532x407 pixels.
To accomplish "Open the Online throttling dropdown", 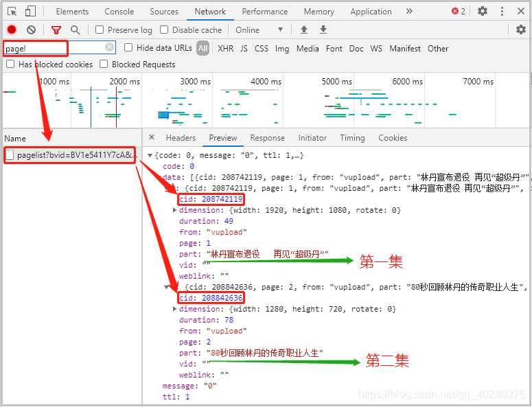I will [x=259, y=30].
